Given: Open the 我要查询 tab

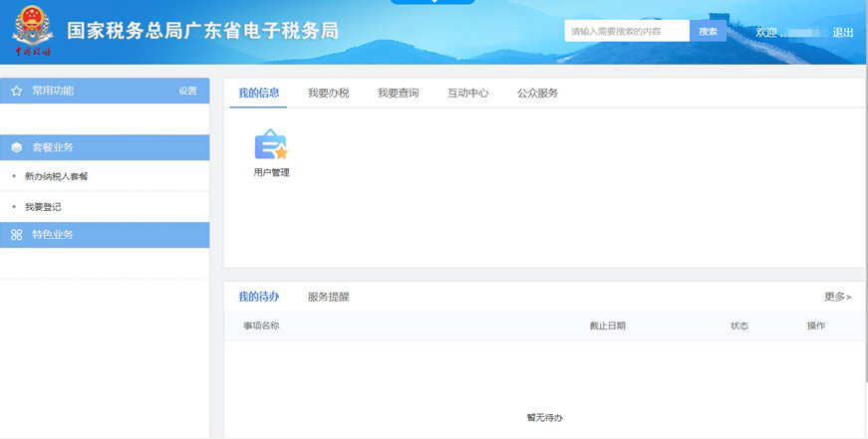Looking at the screenshot, I should pos(398,93).
